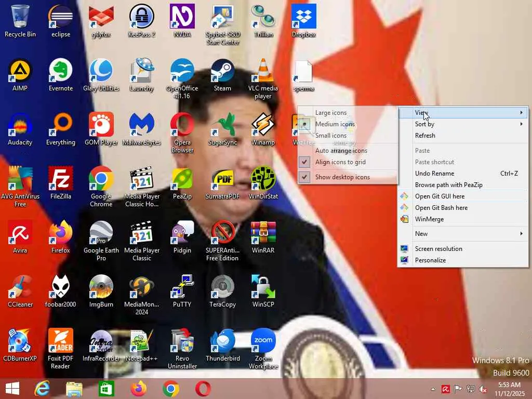The height and width of the screenshot is (399, 532).
Task: Select the AIMP shortcut icon
Action: (20, 75)
